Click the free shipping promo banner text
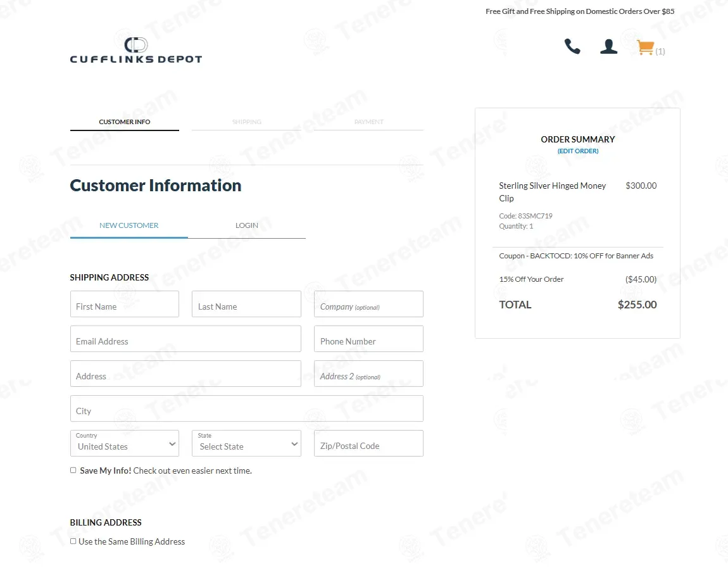The height and width of the screenshot is (568, 728). tap(580, 11)
